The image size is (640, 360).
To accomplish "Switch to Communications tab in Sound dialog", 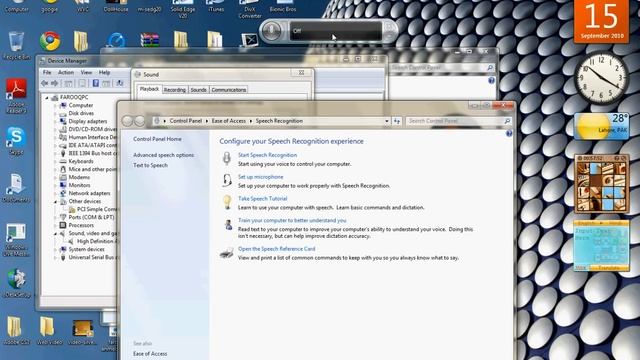I will (229, 90).
